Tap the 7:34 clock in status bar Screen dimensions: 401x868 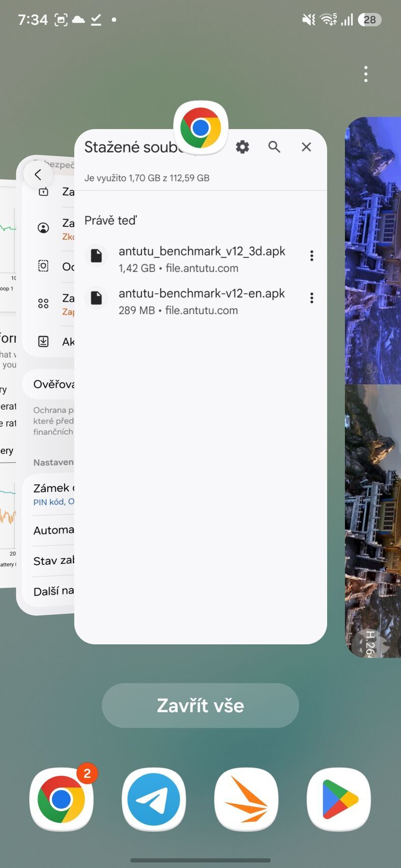pyautogui.click(x=33, y=20)
